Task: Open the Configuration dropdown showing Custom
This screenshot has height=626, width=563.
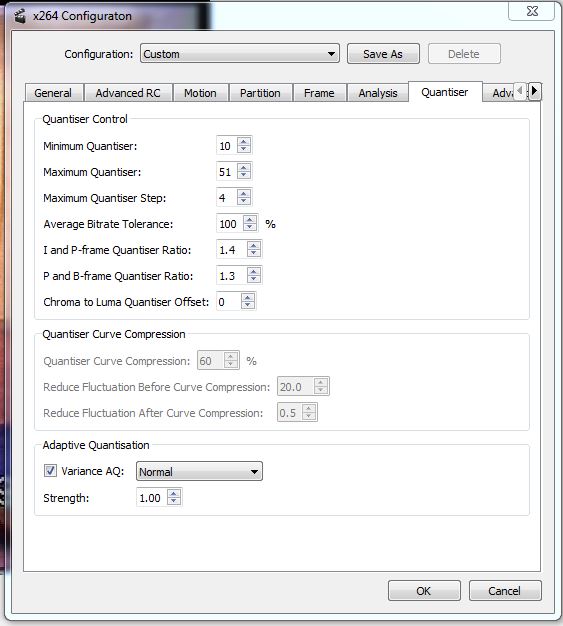Action: [x=240, y=53]
